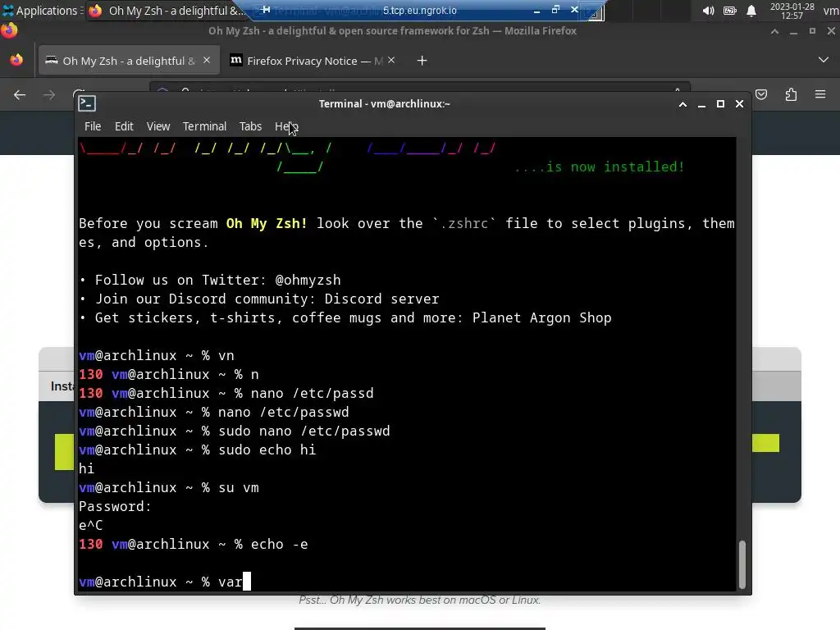Minimize the Terminal window
The image size is (840, 630).
click(x=702, y=104)
